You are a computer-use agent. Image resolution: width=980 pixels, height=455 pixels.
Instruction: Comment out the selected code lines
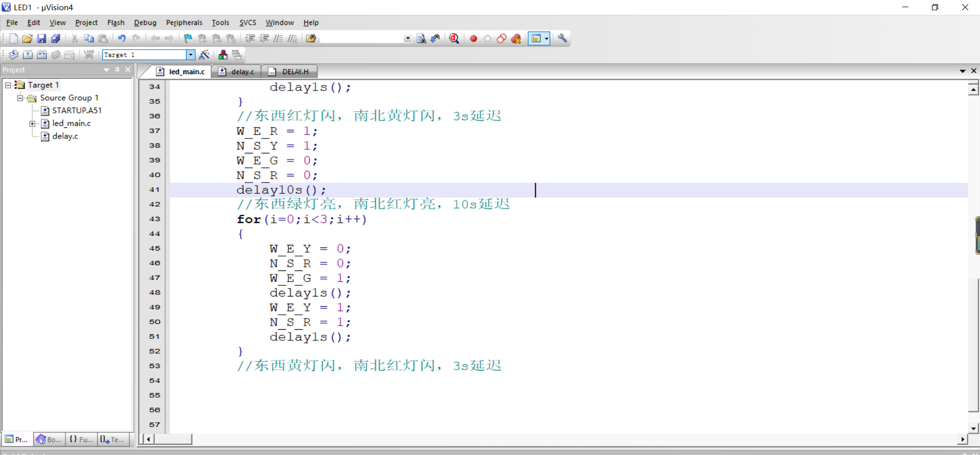tap(278, 38)
